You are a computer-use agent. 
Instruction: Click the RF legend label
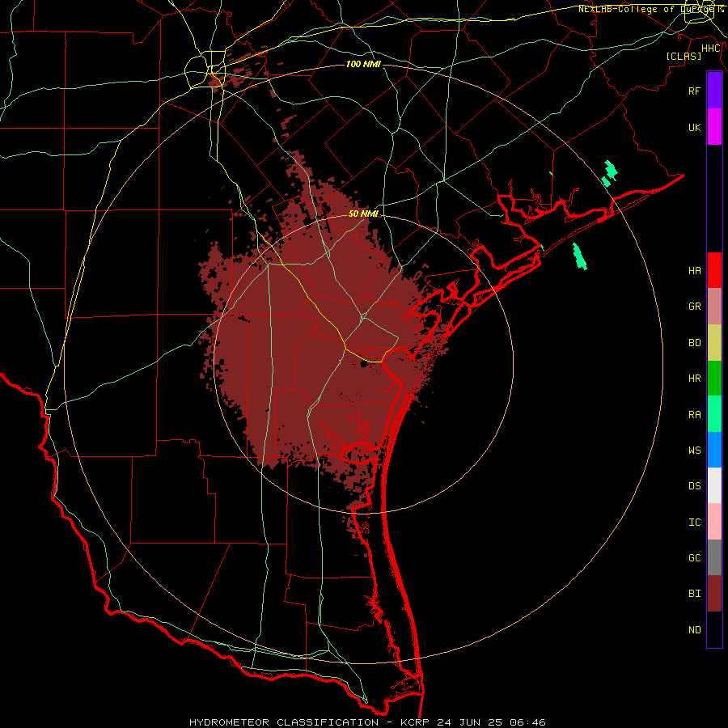click(695, 91)
